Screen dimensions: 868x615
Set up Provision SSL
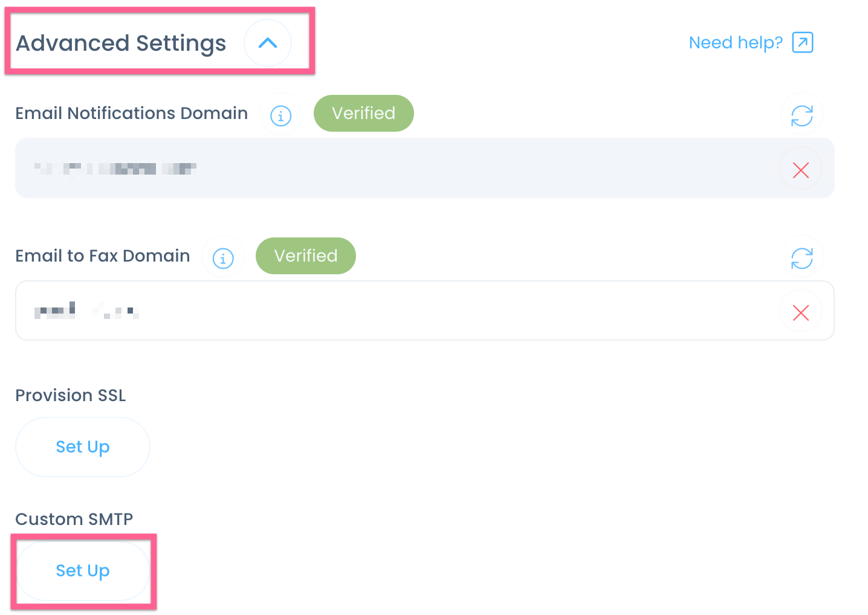coord(83,447)
